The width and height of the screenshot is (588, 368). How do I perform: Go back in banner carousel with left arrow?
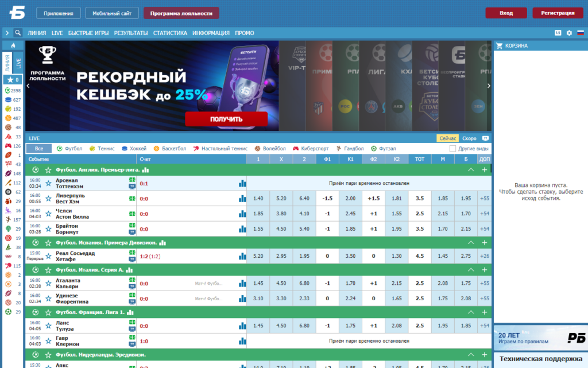click(x=28, y=86)
